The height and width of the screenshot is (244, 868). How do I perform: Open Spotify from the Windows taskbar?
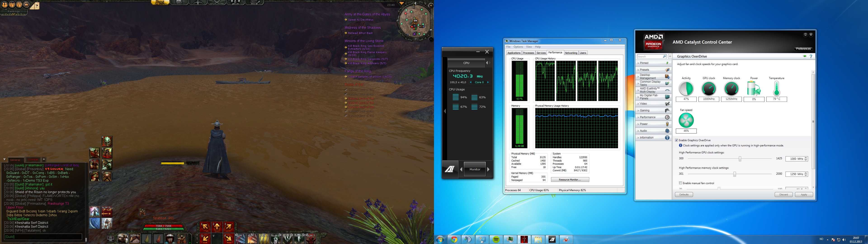496,240
